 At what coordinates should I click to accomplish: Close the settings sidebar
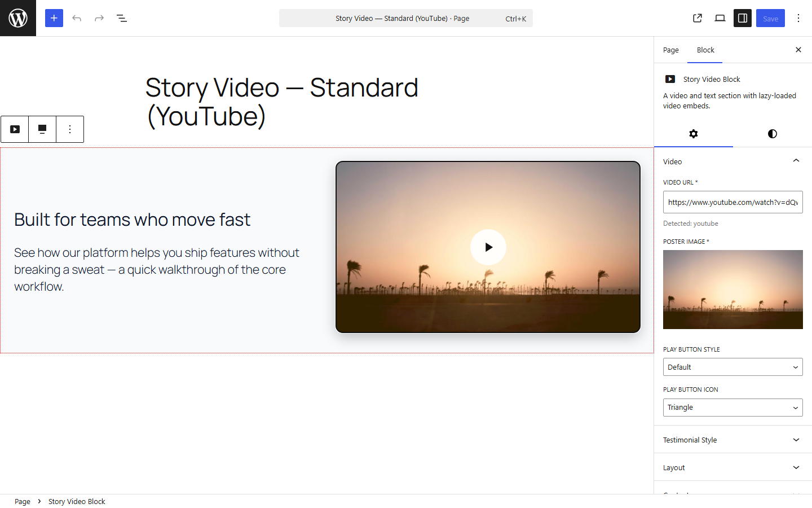pyautogui.click(x=798, y=50)
